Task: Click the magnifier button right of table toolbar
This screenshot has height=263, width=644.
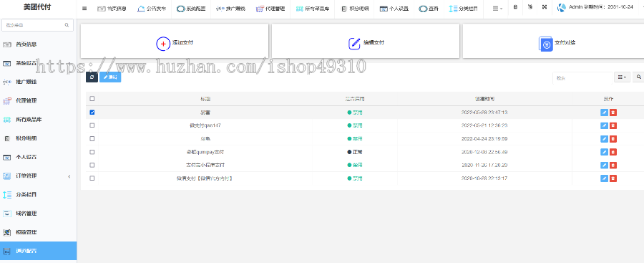Action: click(639, 77)
